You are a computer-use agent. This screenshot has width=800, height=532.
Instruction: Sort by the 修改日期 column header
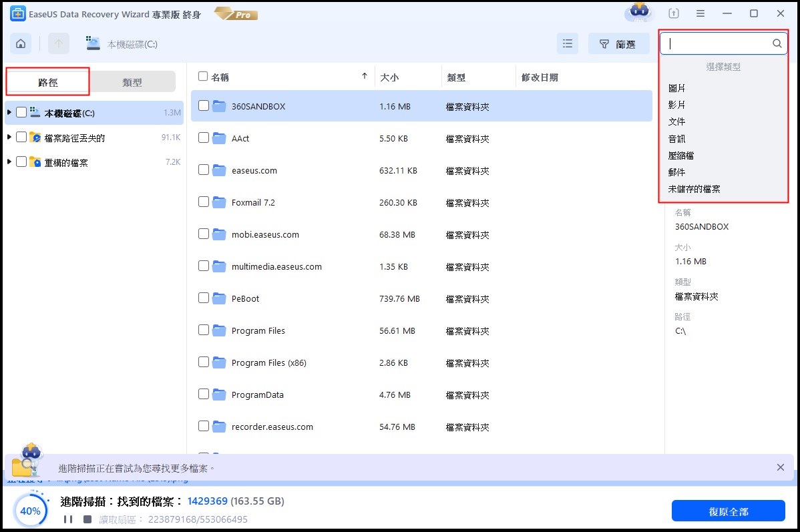(540, 77)
